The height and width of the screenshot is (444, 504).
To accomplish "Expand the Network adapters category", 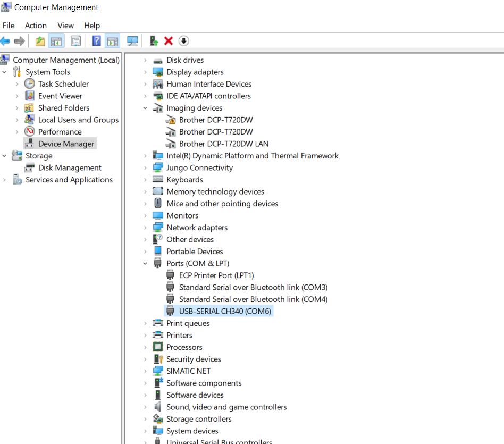I will (145, 228).
